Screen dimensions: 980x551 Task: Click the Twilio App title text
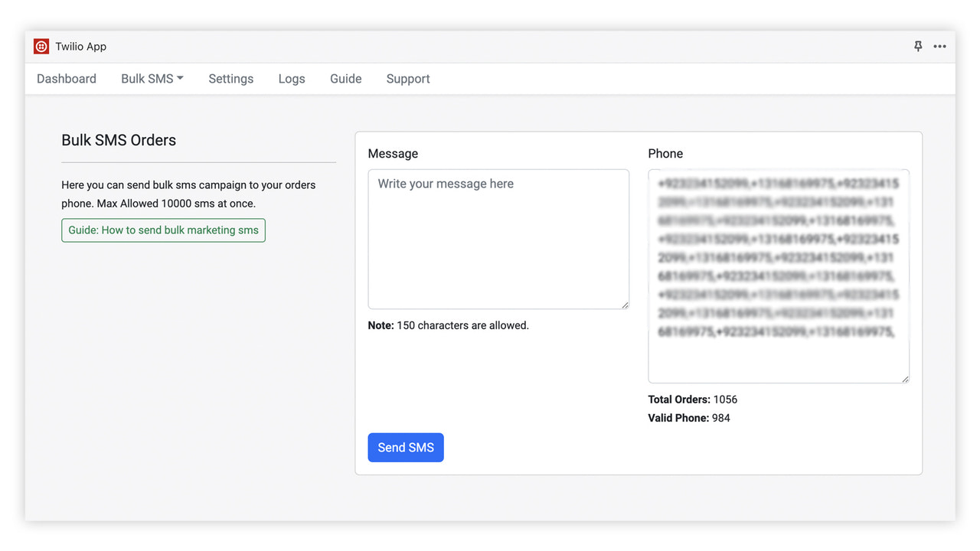pos(81,47)
